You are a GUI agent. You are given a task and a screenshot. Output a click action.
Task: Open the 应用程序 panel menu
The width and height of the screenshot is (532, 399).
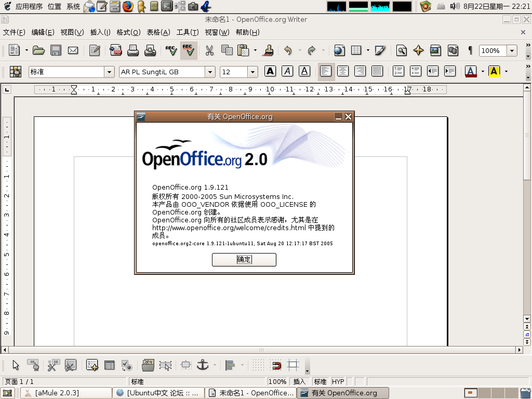pyautogui.click(x=29, y=6)
